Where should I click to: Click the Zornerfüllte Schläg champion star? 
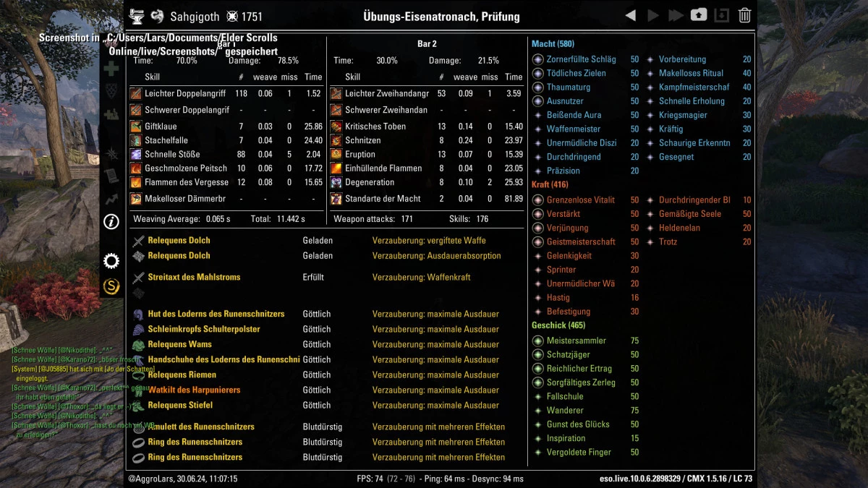(x=537, y=59)
